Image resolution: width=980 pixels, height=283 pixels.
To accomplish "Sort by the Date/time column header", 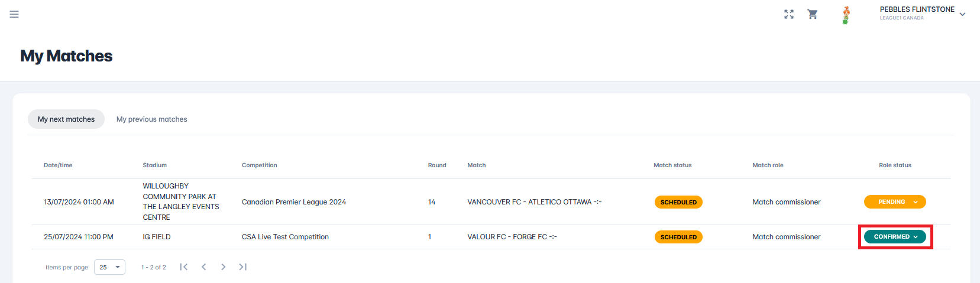I will pos(58,165).
